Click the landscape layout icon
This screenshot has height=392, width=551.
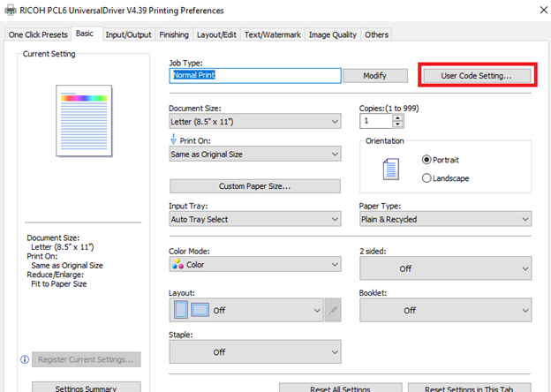(200, 310)
